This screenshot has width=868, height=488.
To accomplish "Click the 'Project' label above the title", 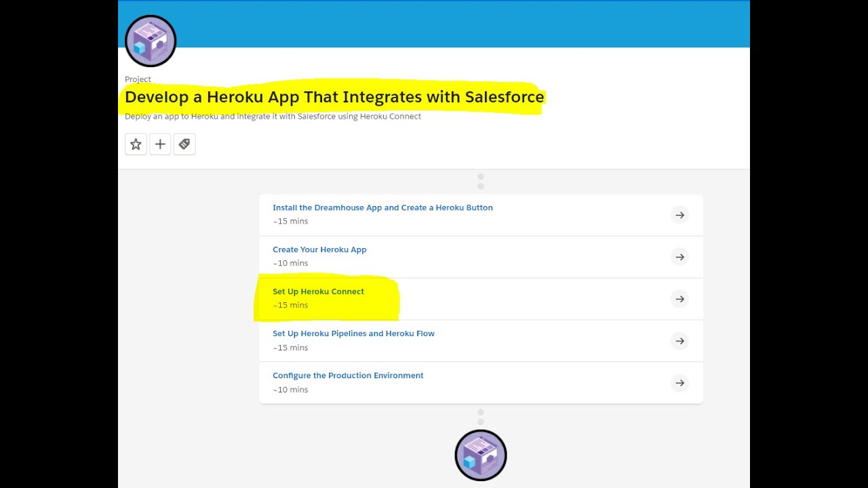I will (x=138, y=79).
